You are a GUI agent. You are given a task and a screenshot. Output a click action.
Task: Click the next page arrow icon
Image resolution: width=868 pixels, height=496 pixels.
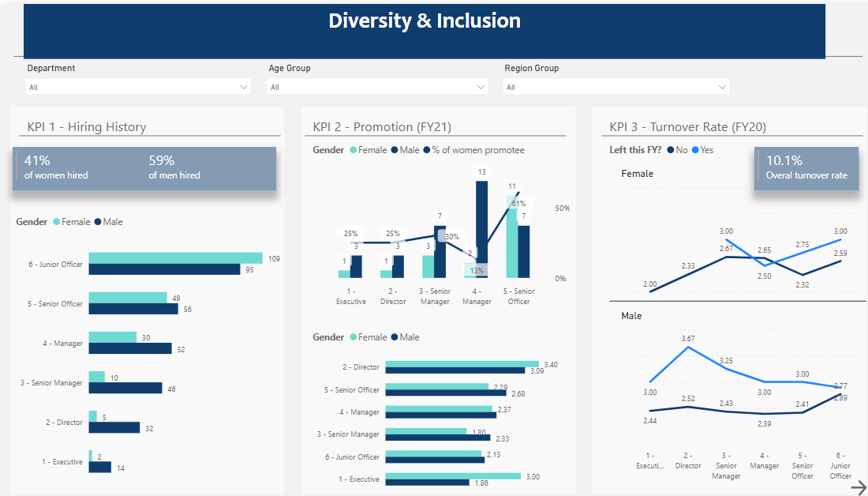[x=859, y=488]
